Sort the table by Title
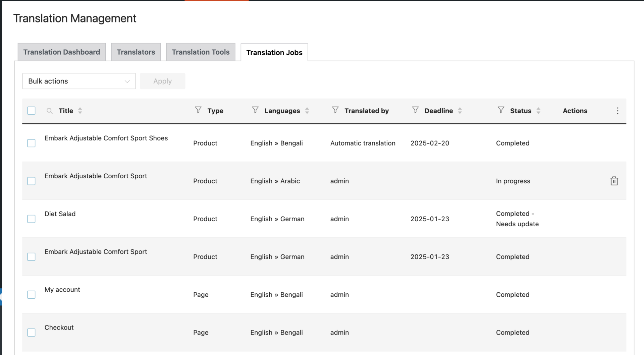Screen dimensions: 644x355 80,111
